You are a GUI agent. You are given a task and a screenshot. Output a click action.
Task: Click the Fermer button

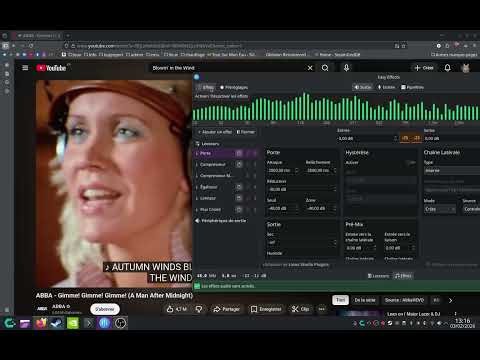click(246, 132)
